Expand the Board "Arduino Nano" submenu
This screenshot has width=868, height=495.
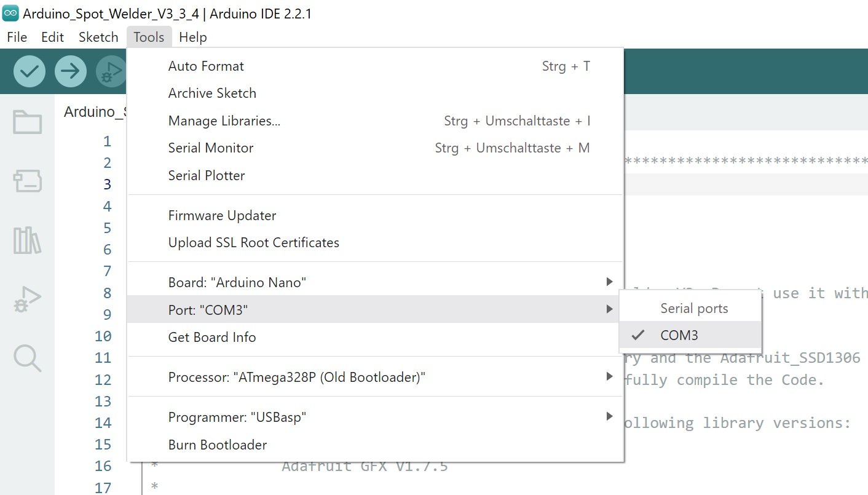[375, 283]
